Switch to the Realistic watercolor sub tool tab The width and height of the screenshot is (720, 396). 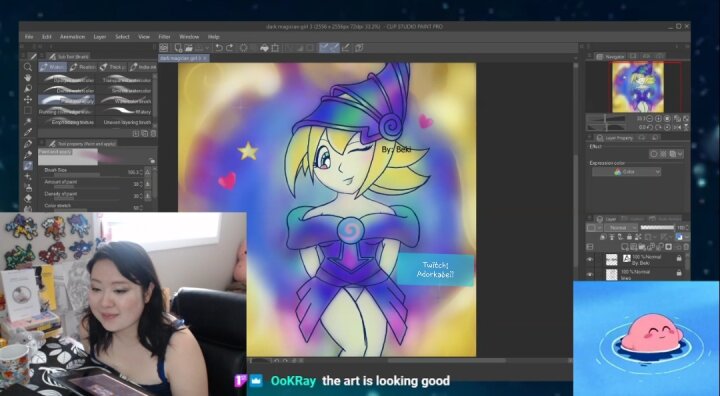coord(83,67)
